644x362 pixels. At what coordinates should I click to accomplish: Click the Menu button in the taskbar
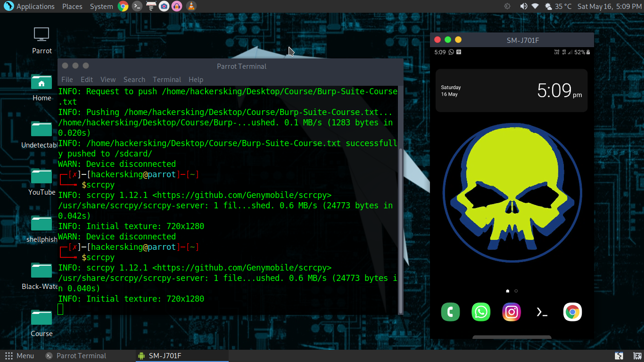(x=20, y=355)
